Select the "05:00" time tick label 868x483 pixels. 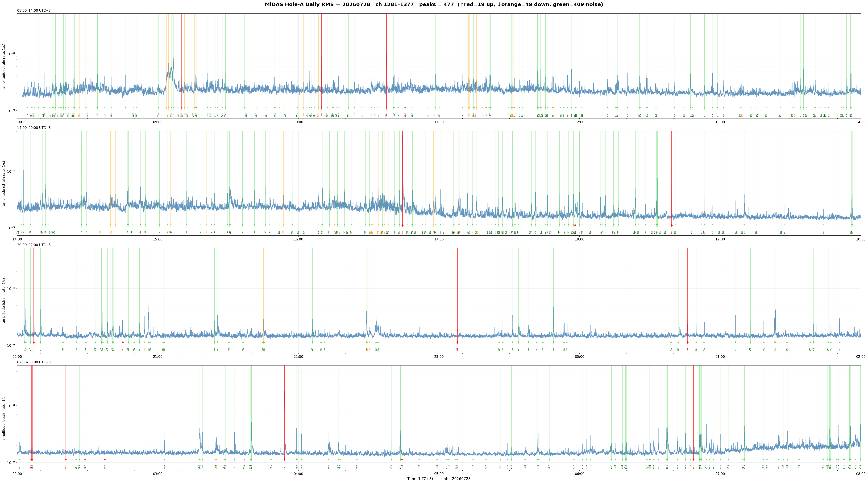[x=439, y=474]
